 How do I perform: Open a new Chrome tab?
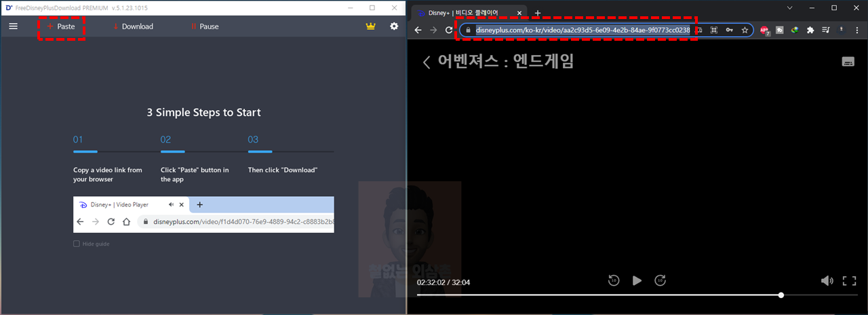tap(538, 13)
